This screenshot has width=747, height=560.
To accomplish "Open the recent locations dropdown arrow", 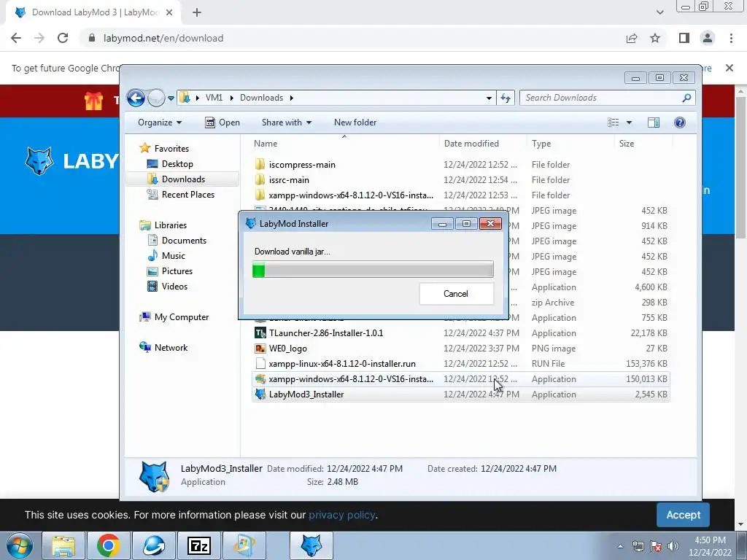I will pyautogui.click(x=171, y=98).
